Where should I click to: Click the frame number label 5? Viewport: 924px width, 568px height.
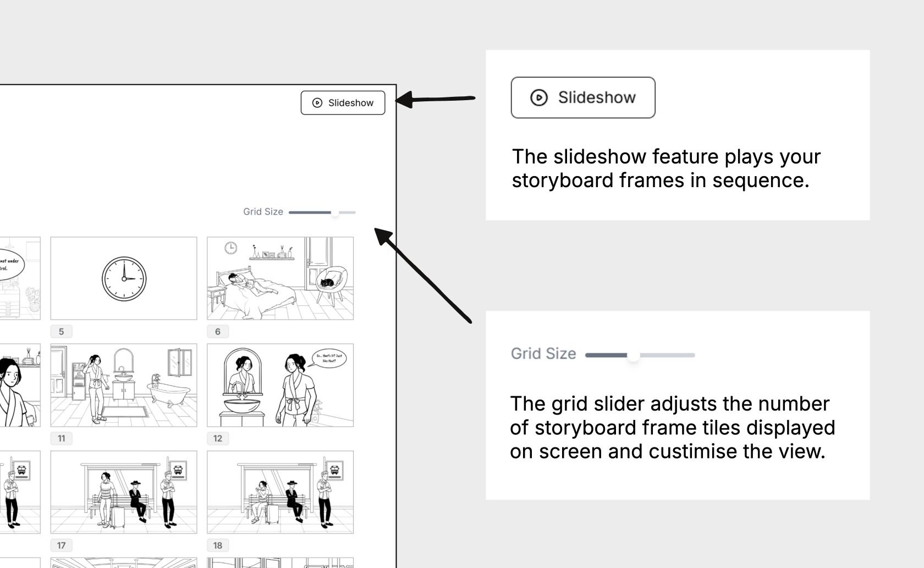coord(61,331)
